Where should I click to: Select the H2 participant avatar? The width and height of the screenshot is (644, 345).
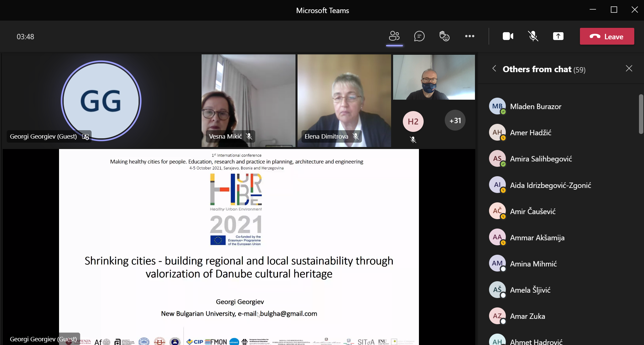(413, 121)
